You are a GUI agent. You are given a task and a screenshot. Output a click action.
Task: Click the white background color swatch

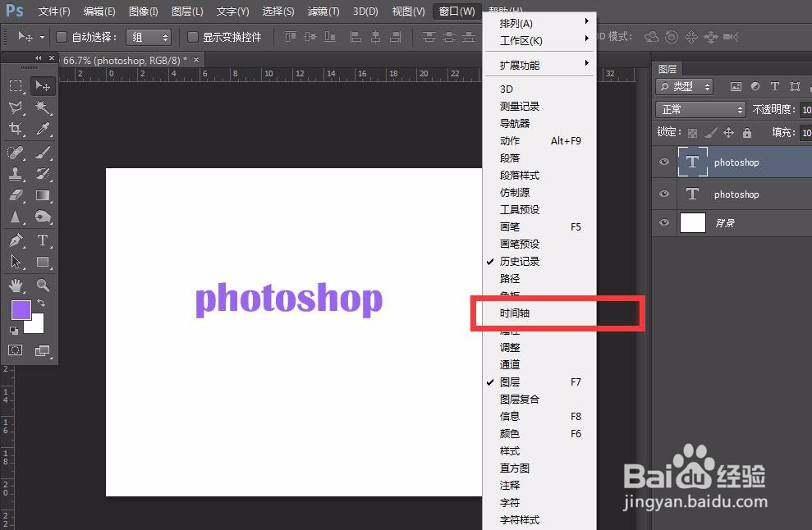point(36,326)
